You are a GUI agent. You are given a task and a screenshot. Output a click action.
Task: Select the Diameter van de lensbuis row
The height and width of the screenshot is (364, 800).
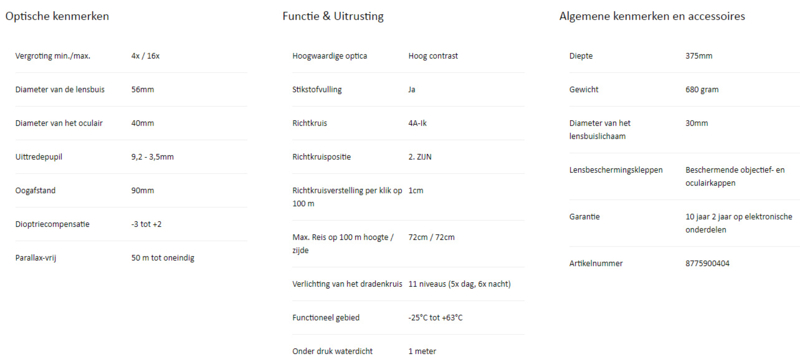click(131, 90)
